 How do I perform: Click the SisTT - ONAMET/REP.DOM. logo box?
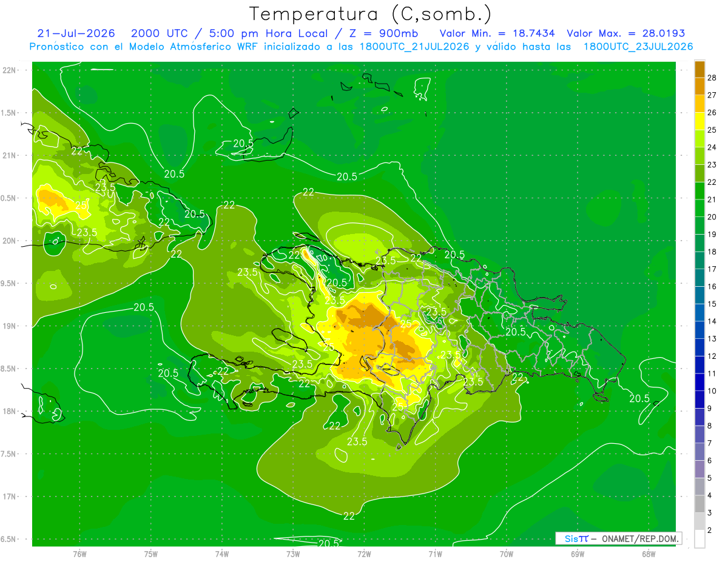pos(618,538)
